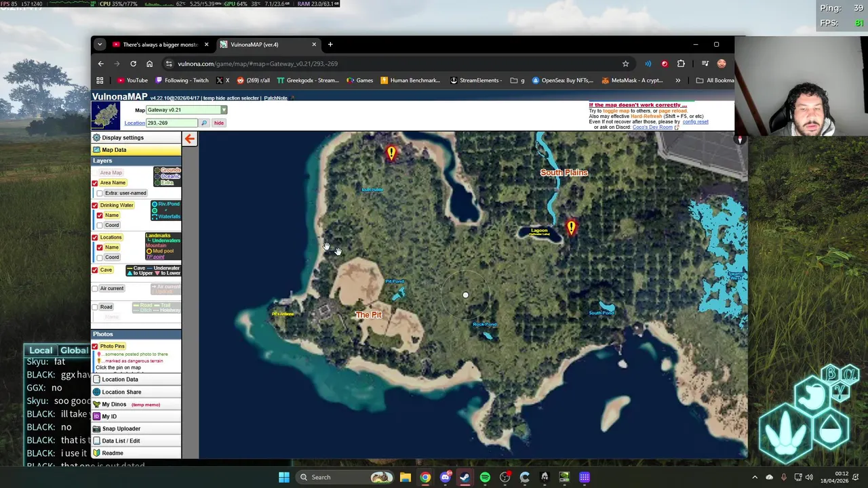Expand the Readme section

pyautogui.click(x=136, y=453)
